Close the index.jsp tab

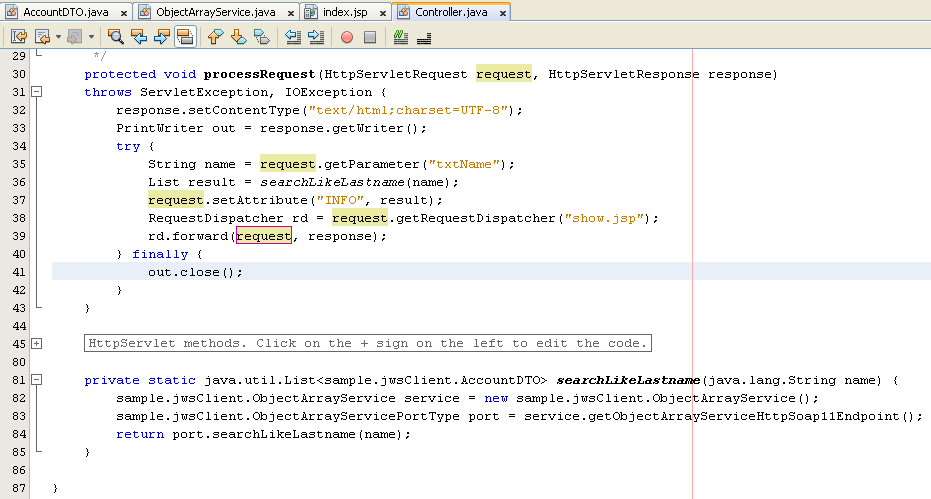[383, 13]
